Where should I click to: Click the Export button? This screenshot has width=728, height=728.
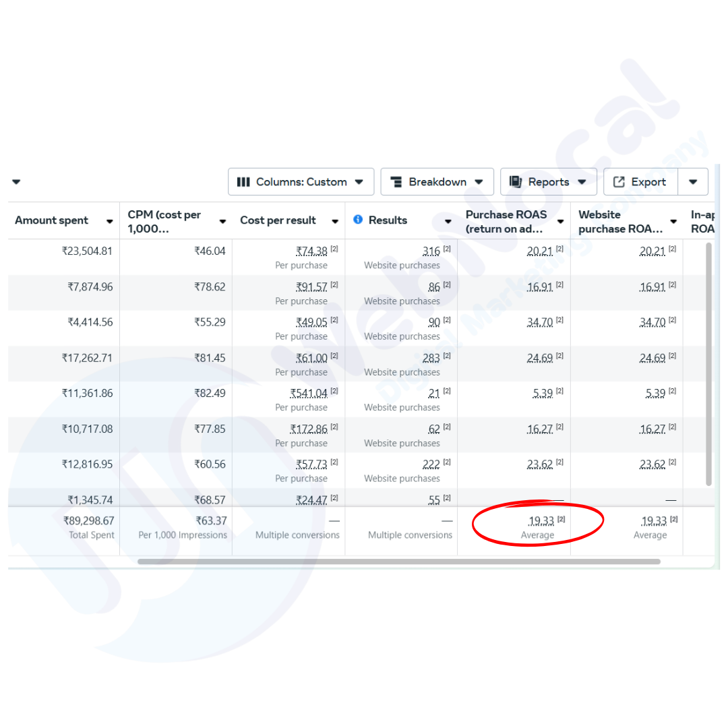640,182
